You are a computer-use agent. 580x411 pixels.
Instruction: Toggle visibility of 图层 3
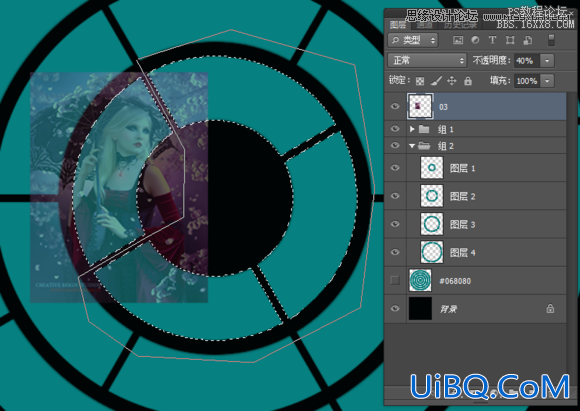395,224
